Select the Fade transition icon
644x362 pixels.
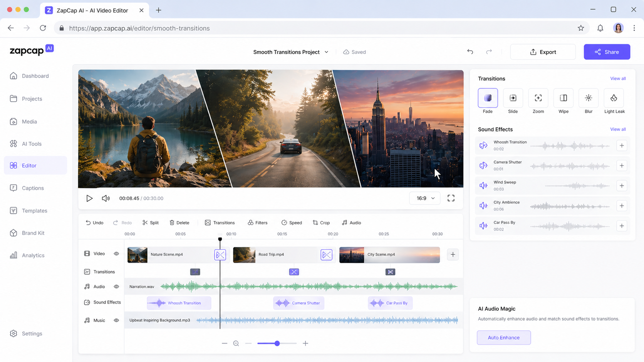[488, 98]
